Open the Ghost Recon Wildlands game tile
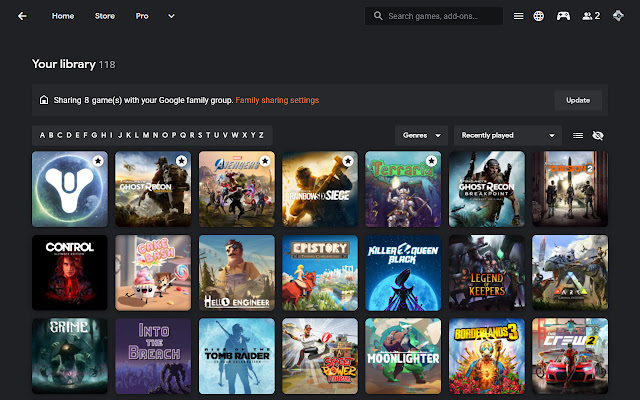 coord(153,189)
